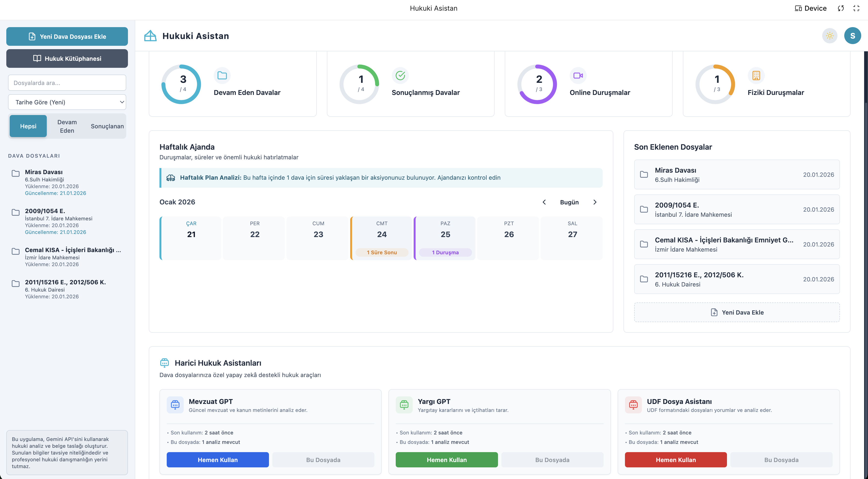This screenshot has width=868, height=479.
Task: Click the Hukuki Asistan home logo icon
Action: 150,36
